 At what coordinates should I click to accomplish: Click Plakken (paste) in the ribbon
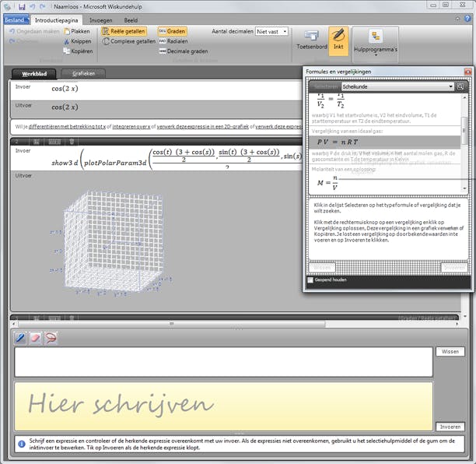click(77, 31)
